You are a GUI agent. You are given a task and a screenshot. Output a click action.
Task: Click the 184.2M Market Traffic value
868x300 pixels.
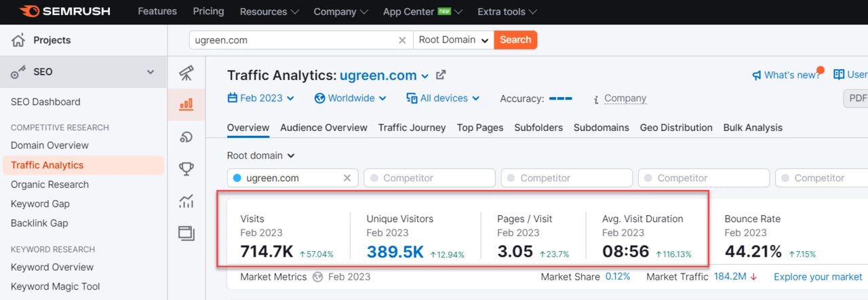[730, 277]
